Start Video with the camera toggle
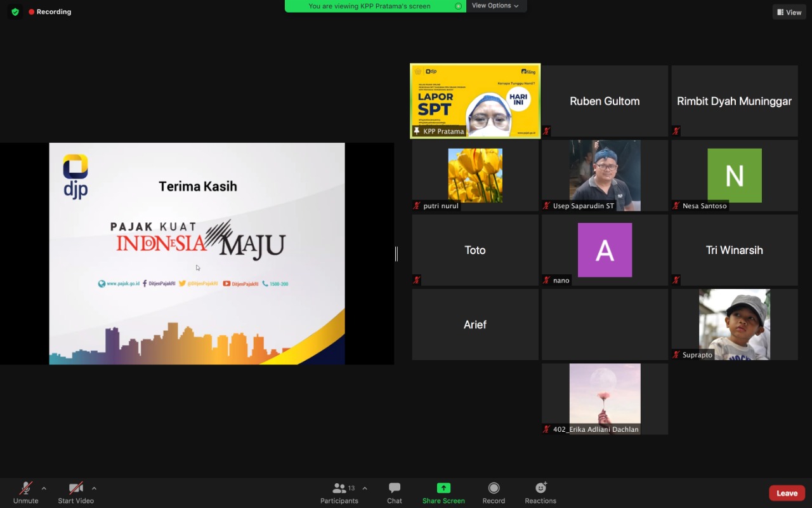Viewport: 812px width, 508px height. [76, 492]
